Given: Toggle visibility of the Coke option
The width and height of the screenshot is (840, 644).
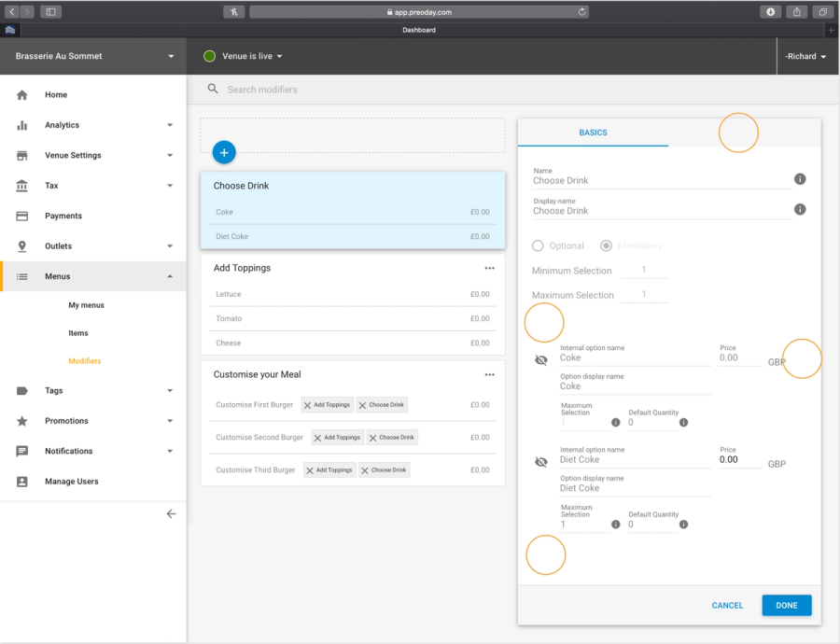Looking at the screenshot, I should (541, 360).
